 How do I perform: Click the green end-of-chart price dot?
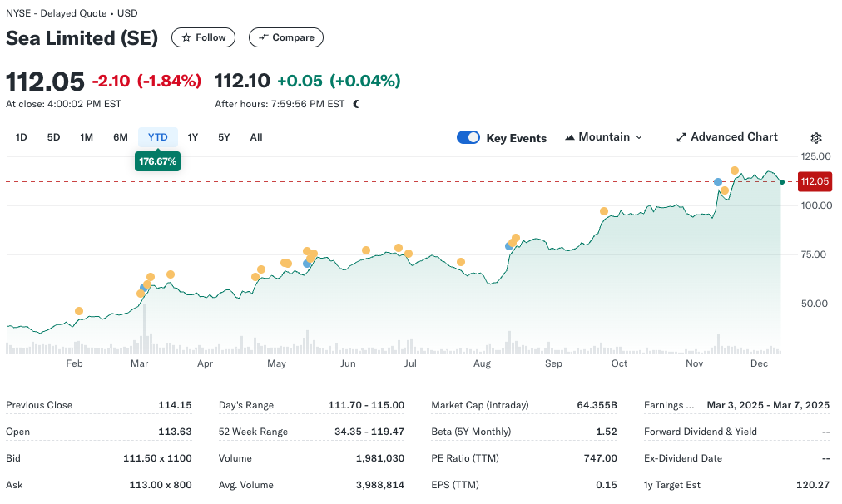(x=782, y=182)
